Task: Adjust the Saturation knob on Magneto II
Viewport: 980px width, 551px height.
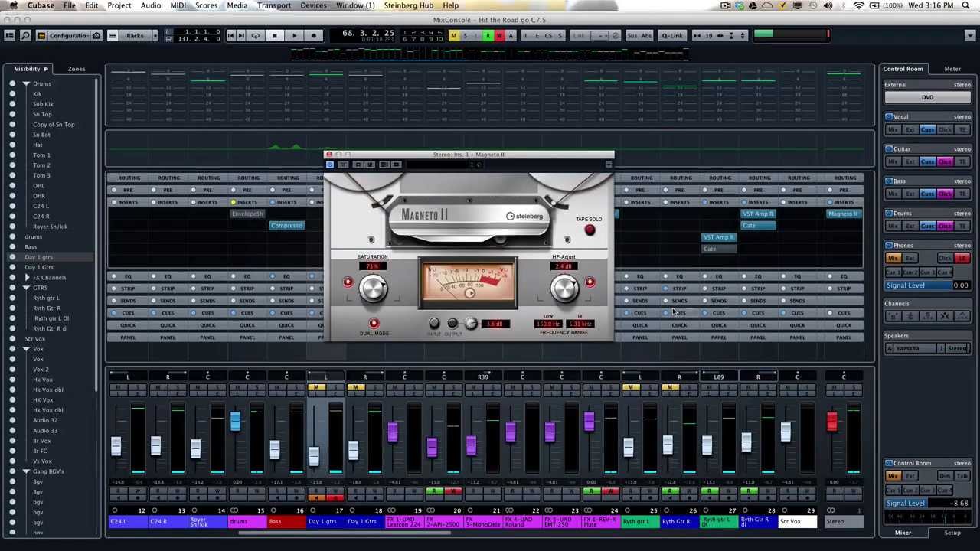Action: (x=373, y=288)
